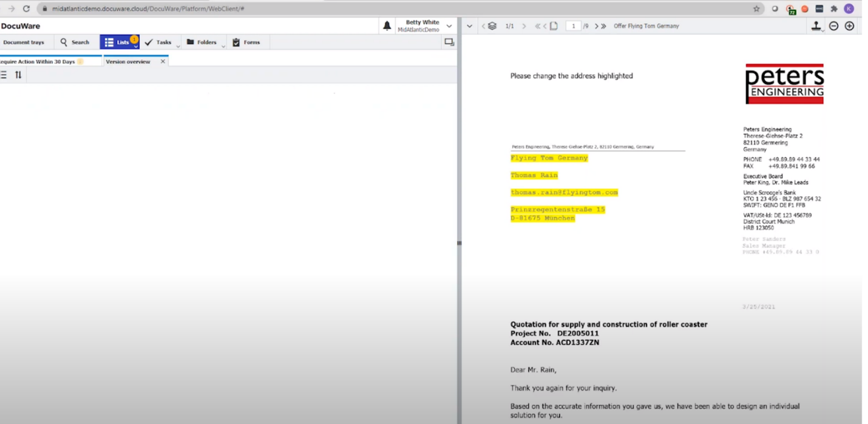Click the 'Quotation for supply and construction' heading
This screenshot has height=424, width=868.
click(609, 324)
